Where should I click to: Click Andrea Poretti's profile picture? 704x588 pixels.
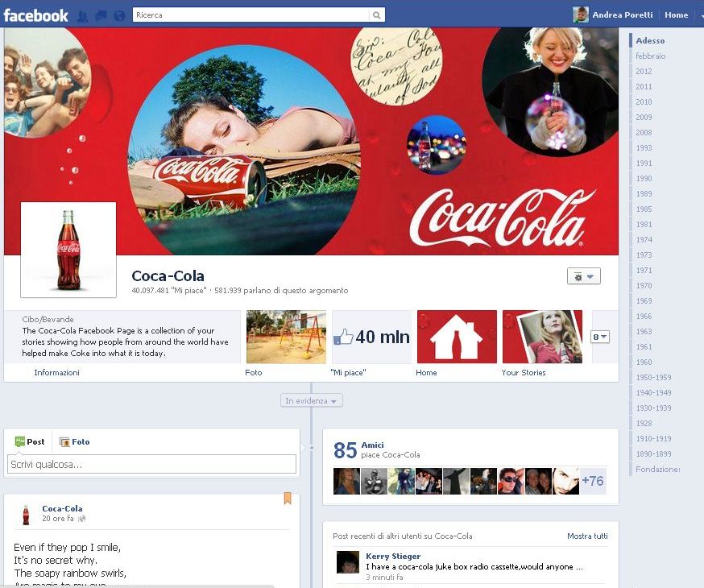click(x=580, y=14)
